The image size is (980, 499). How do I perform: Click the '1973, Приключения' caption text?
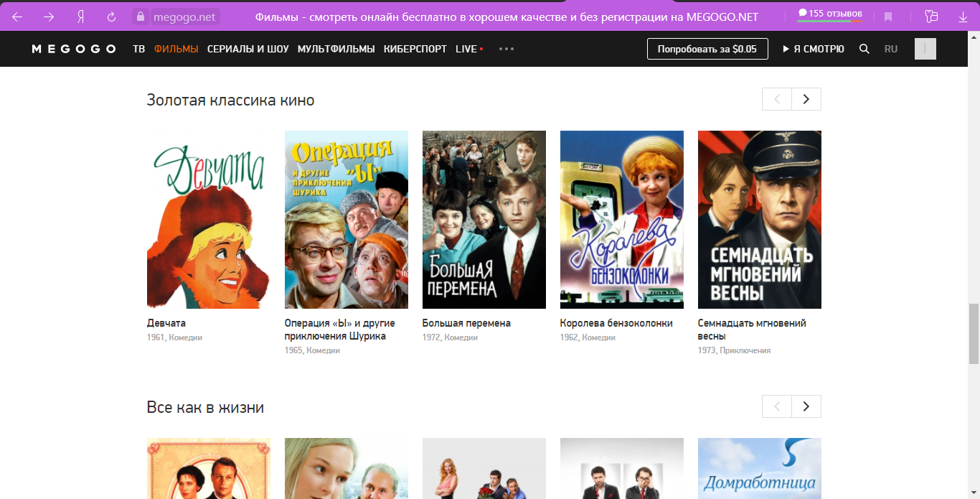point(734,350)
